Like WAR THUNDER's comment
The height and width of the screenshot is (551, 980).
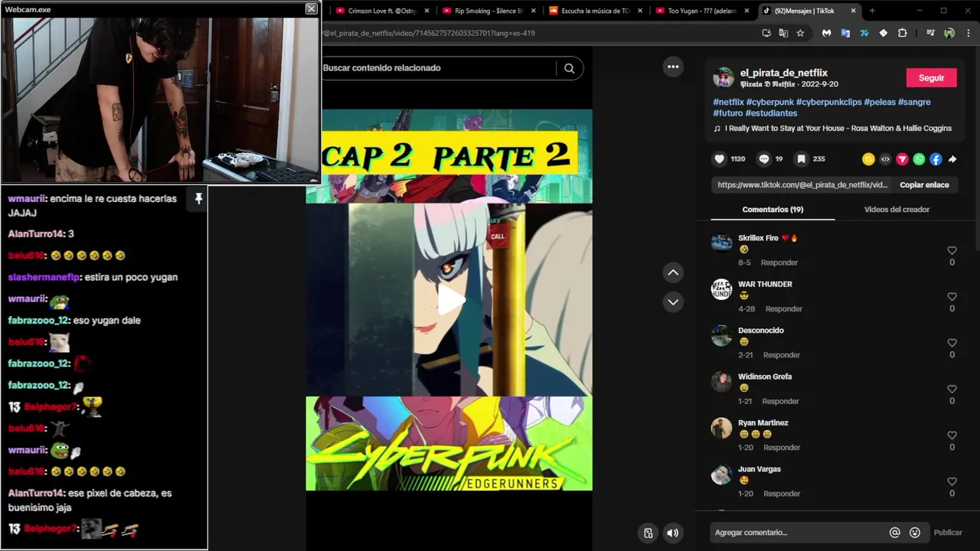(x=952, y=296)
